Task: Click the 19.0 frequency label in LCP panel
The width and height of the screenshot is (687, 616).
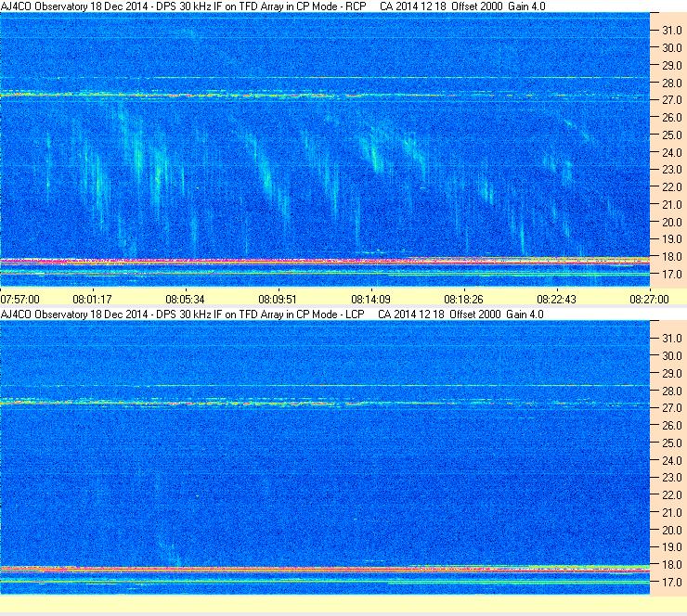Action: tap(672, 547)
